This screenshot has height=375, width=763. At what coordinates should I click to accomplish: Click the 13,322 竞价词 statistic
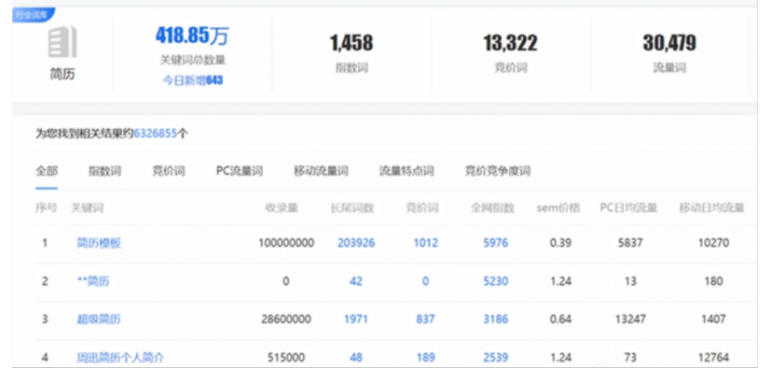click(510, 43)
